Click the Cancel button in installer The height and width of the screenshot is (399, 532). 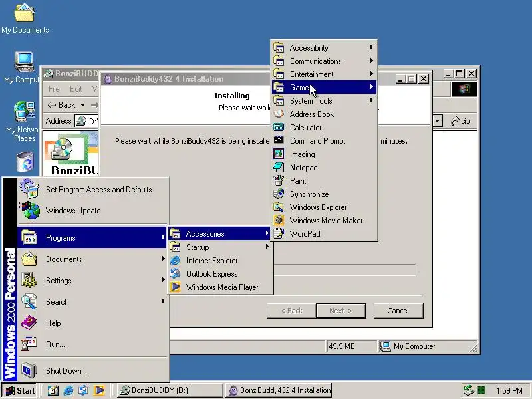click(x=398, y=311)
